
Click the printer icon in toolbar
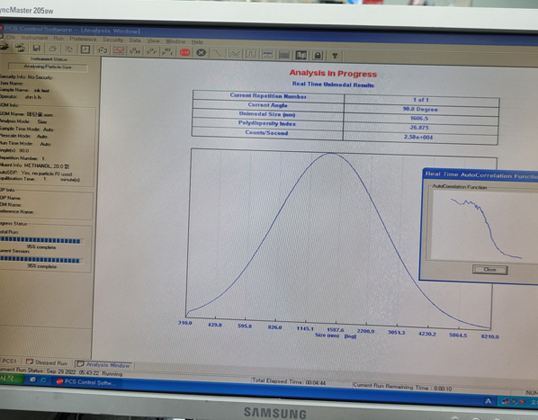(52, 49)
